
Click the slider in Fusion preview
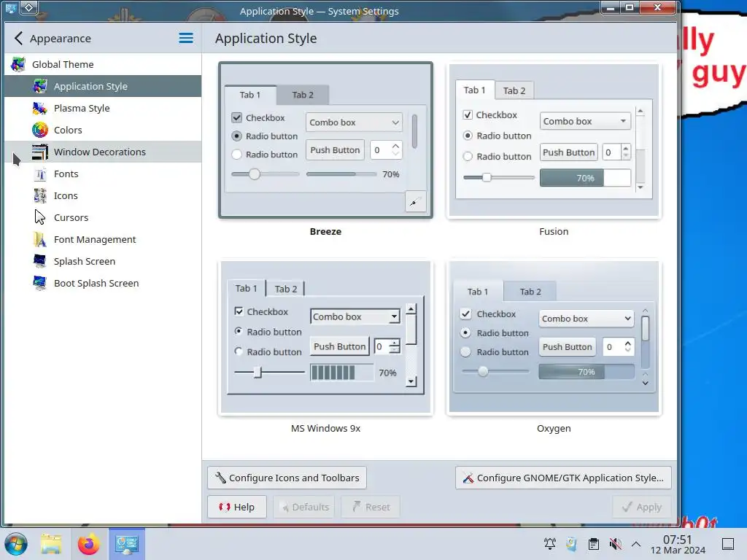tap(499, 178)
